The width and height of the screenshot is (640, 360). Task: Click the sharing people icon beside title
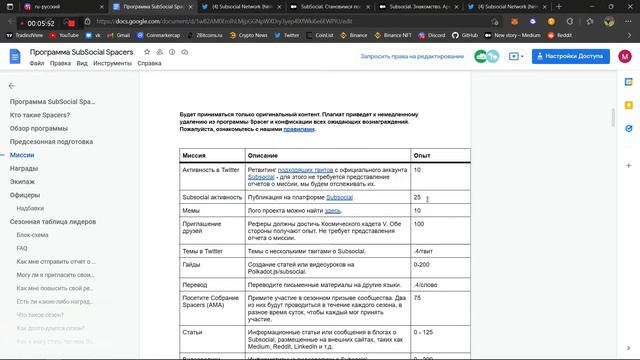click(x=160, y=52)
